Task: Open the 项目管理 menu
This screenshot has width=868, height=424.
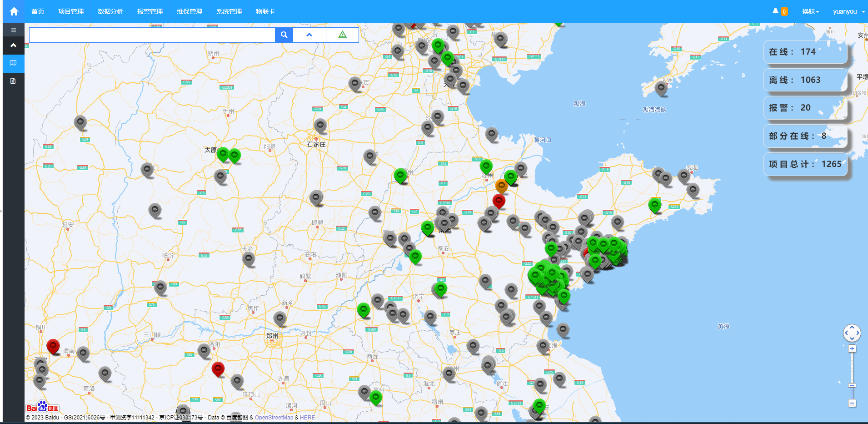Action: tap(71, 11)
